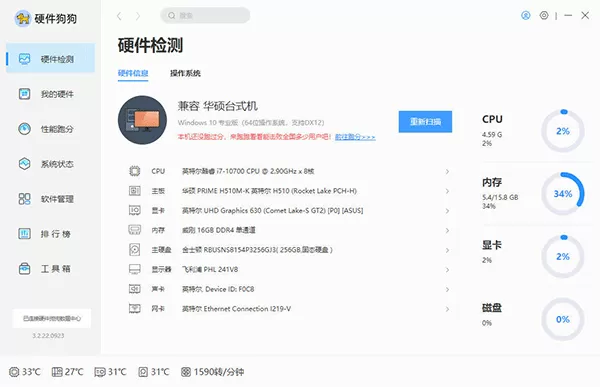
Task: Click the 显卡 graphics card icon in list
Action: [x=135, y=210]
